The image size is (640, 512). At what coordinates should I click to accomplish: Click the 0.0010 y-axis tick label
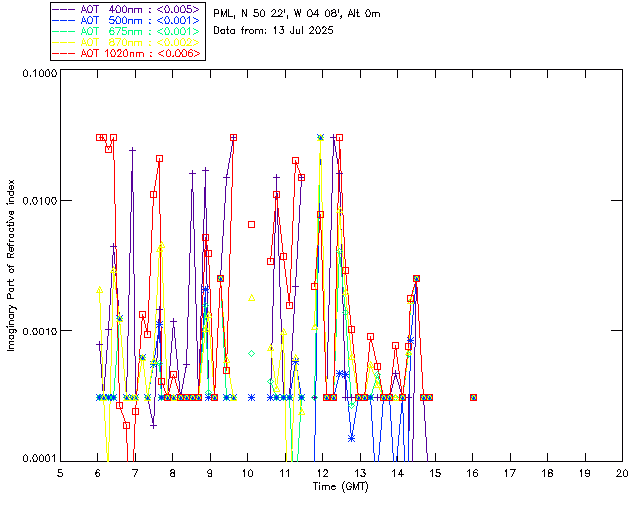point(37,331)
